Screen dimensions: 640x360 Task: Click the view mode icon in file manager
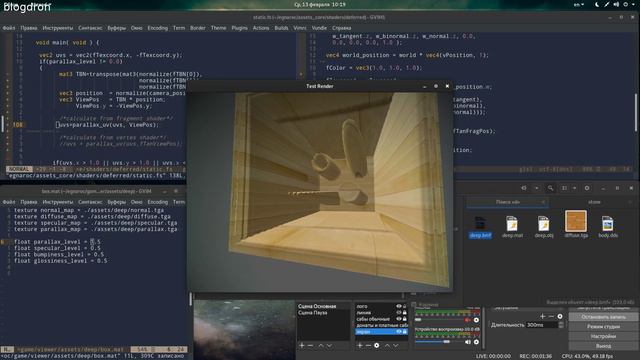(x=564, y=188)
